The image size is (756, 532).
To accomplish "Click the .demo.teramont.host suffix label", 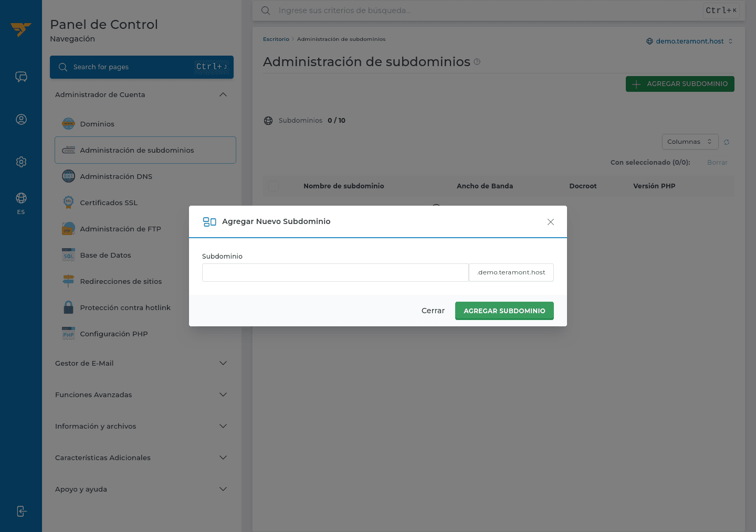I will pos(511,272).
